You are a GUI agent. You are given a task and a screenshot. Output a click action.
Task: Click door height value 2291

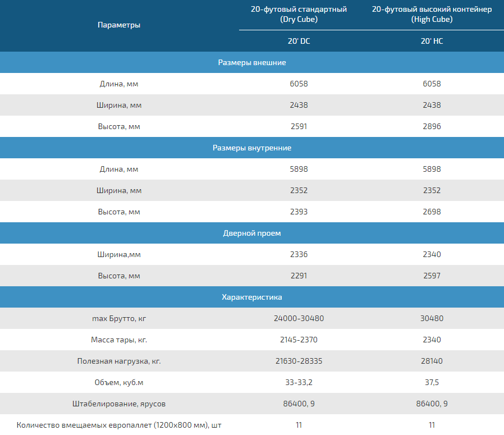click(299, 276)
